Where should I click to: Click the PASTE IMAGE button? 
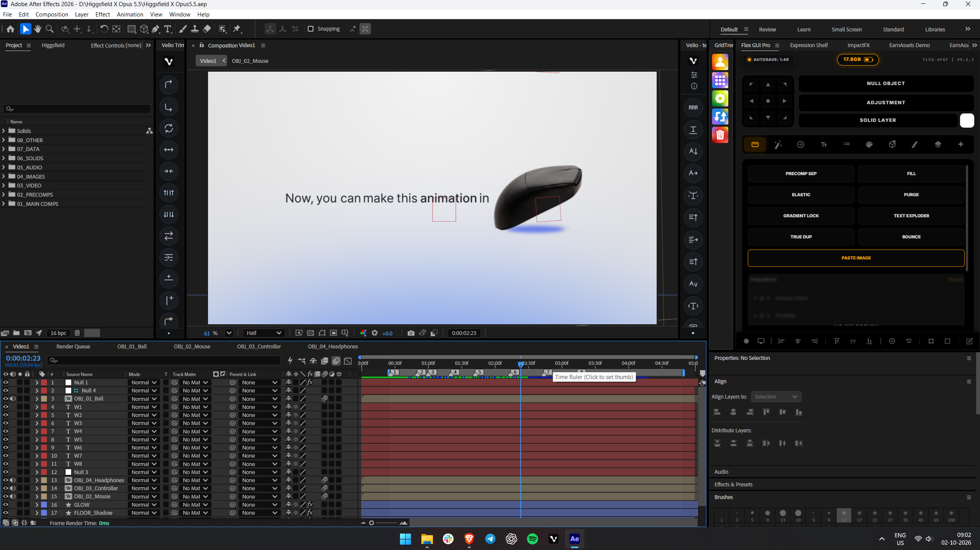[855, 258]
